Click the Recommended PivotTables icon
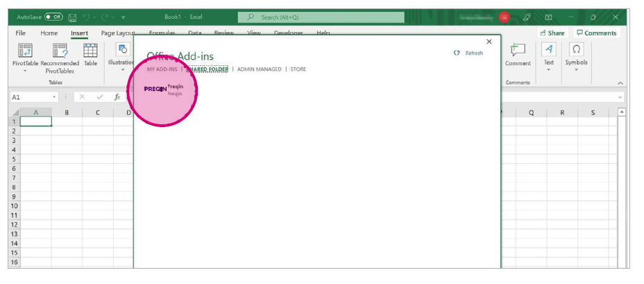This screenshot has width=644, height=284. point(60,50)
